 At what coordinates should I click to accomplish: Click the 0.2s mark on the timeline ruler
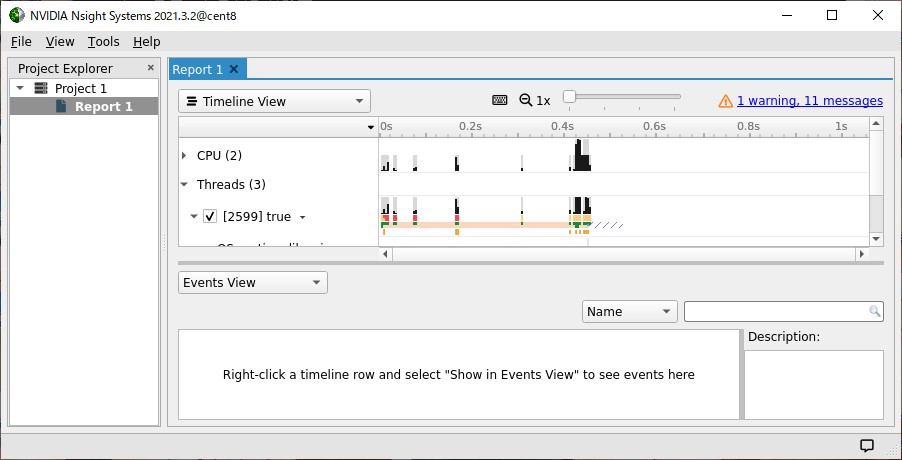(470, 126)
